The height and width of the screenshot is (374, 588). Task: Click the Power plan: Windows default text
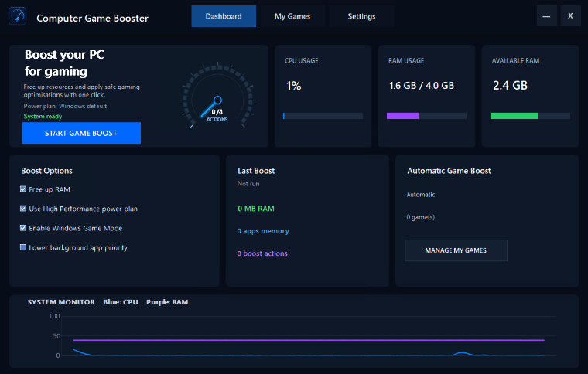[x=65, y=106]
